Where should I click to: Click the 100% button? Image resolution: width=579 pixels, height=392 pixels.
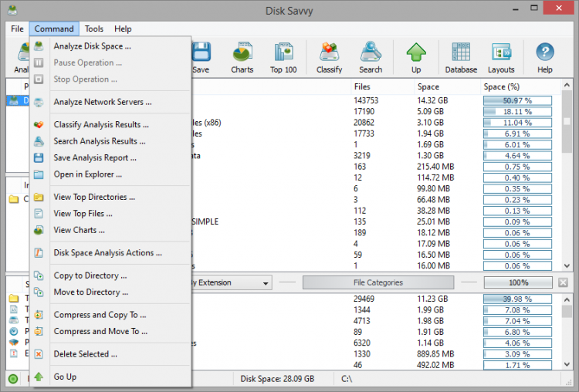(519, 282)
